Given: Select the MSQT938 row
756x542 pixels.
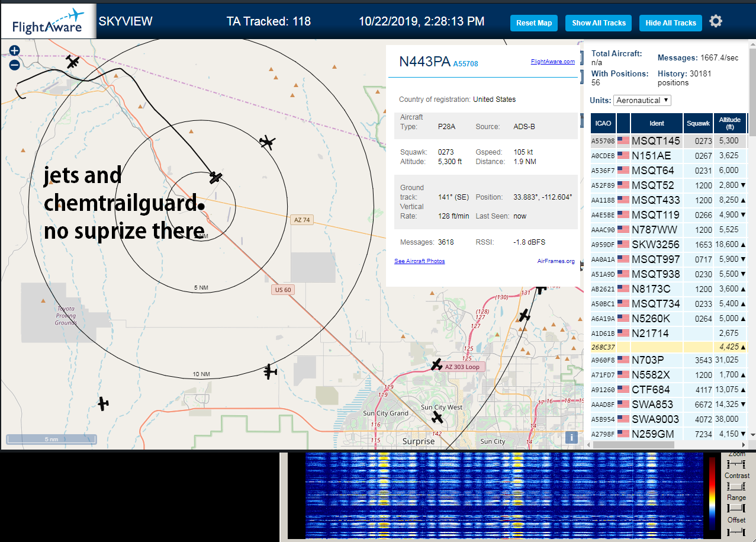Looking at the screenshot, I should point(669,274).
